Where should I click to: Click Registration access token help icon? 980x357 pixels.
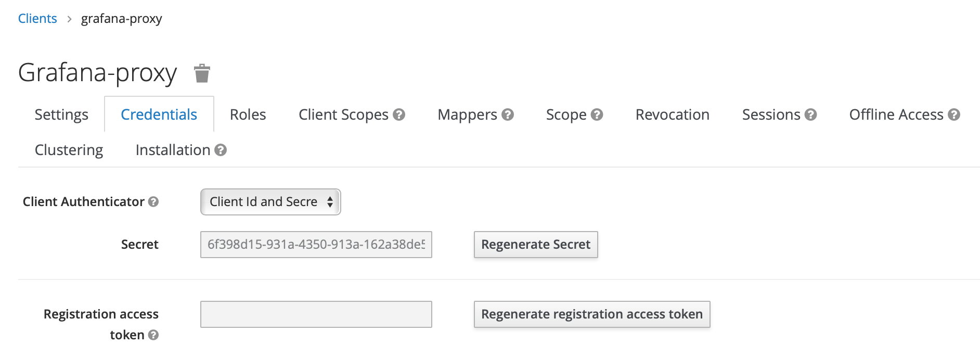point(153,335)
